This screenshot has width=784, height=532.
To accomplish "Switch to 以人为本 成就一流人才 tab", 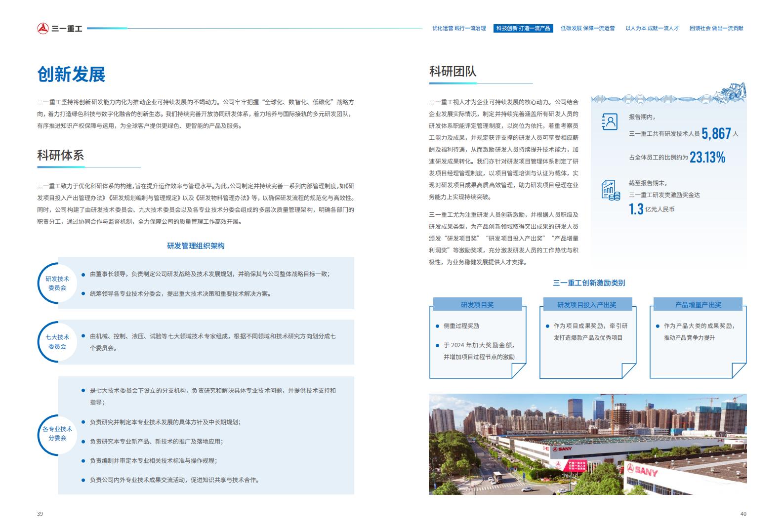I will (652, 28).
